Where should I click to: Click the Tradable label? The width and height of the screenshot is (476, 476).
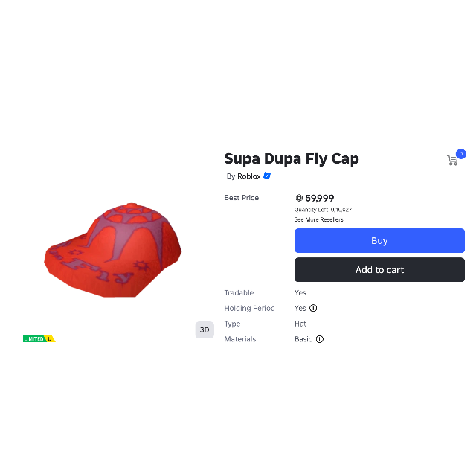pos(239,292)
